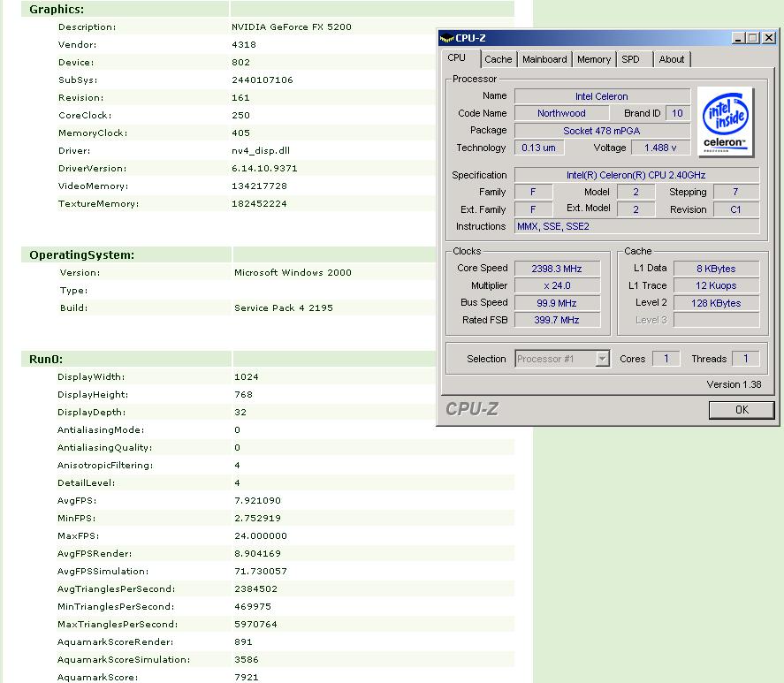Click the Bus Speed value 99.9 MHz
The height and width of the screenshot is (683, 784).
point(557,303)
